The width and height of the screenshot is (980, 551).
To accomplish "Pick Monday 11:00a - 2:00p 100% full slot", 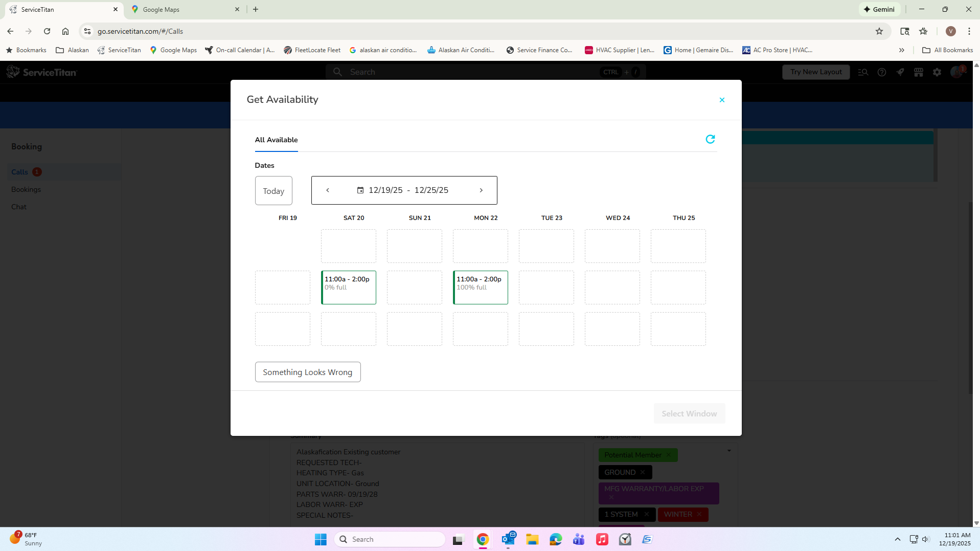I will click(481, 288).
